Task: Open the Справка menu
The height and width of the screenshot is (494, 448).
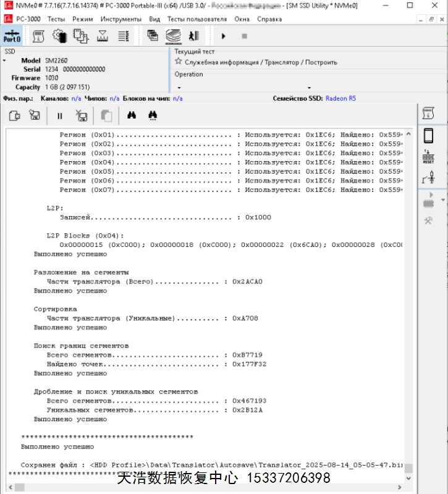Action: (269, 19)
